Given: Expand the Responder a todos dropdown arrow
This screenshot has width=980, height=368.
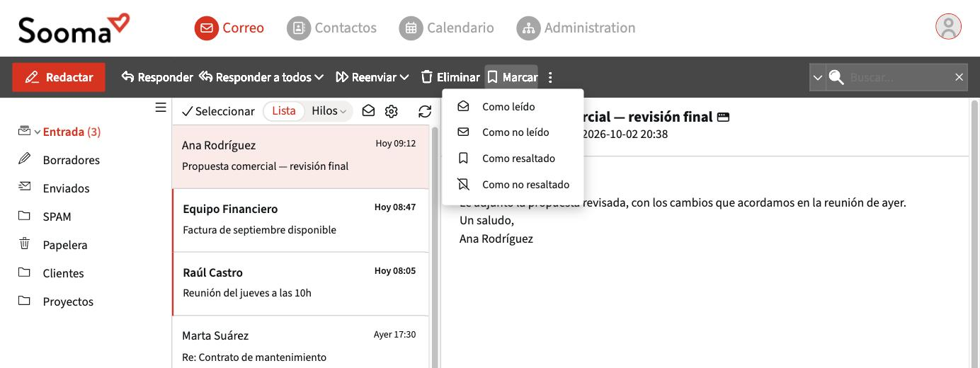Looking at the screenshot, I should (x=319, y=77).
